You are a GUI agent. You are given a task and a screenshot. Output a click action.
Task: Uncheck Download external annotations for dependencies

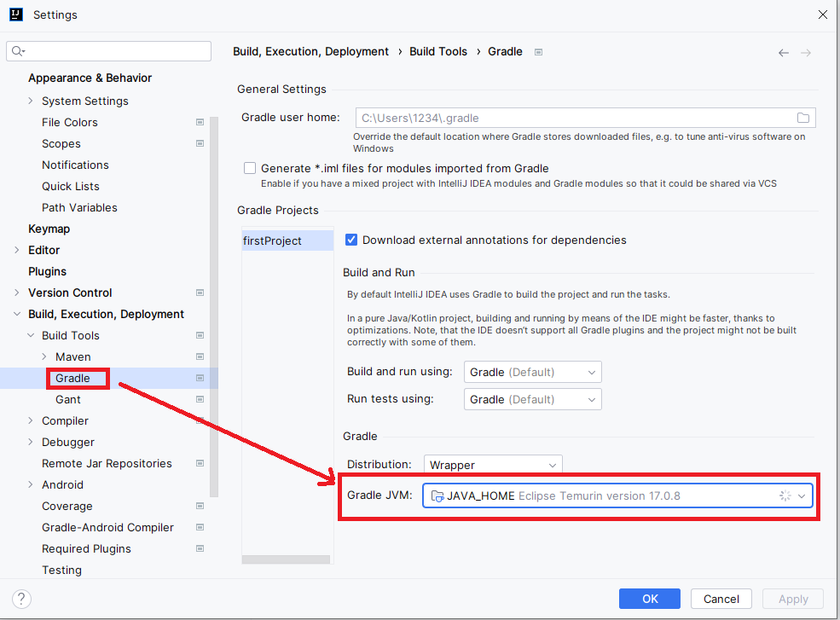pyautogui.click(x=351, y=240)
